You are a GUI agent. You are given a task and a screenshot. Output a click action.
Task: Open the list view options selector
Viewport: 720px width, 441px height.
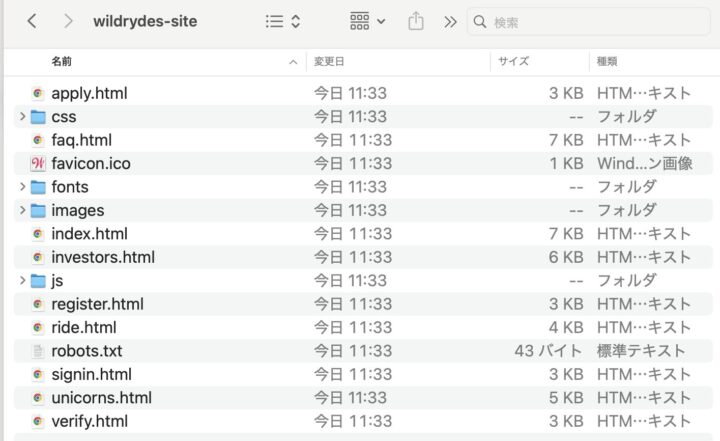click(284, 21)
